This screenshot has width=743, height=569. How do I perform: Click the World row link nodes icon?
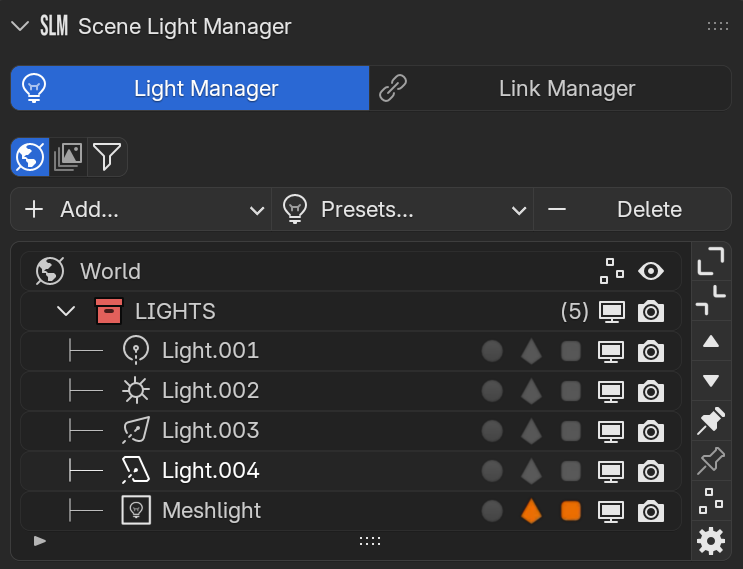(612, 271)
